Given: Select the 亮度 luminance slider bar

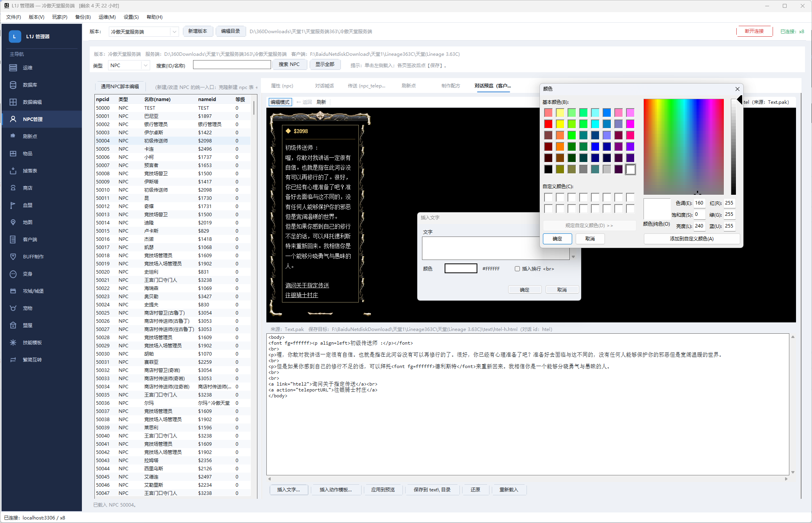Looking at the screenshot, I should tap(733, 147).
